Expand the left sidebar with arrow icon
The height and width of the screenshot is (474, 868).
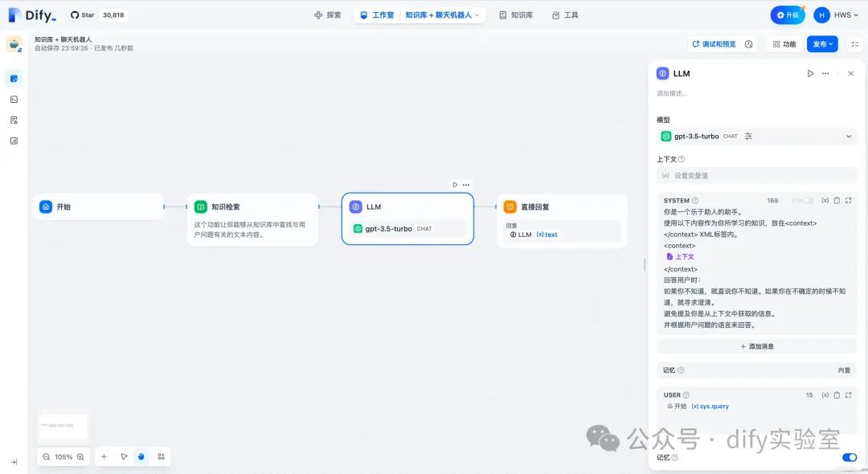(x=14, y=462)
